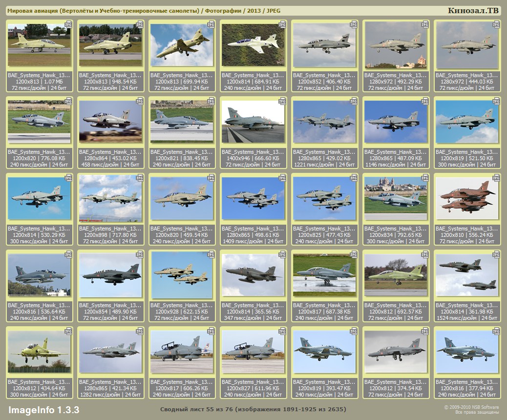Click the JPG badge on the 1400x946 image
The image size is (507, 420).
(x=282, y=101)
